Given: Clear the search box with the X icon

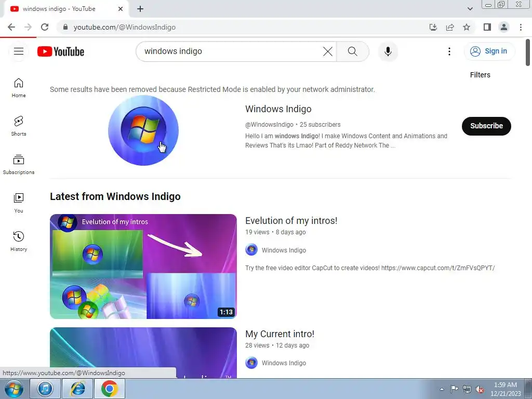Looking at the screenshot, I should point(328,51).
